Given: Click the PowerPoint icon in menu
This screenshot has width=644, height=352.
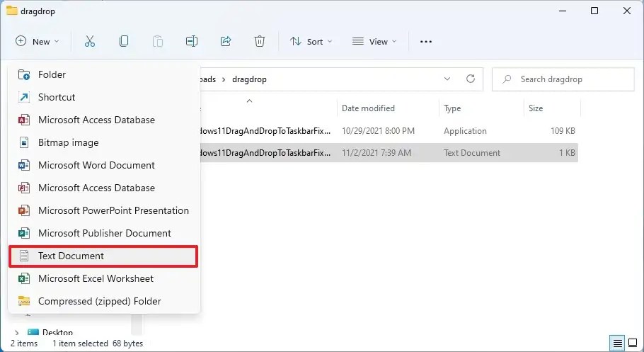Looking at the screenshot, I should coord(24,210).
